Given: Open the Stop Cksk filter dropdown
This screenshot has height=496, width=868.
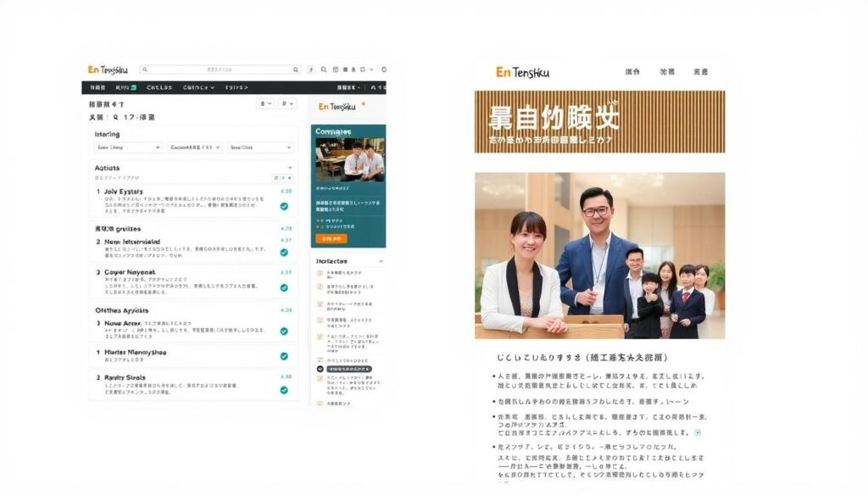Looking at the screenshot, I should pyautogui.click(x=260, y=148).
